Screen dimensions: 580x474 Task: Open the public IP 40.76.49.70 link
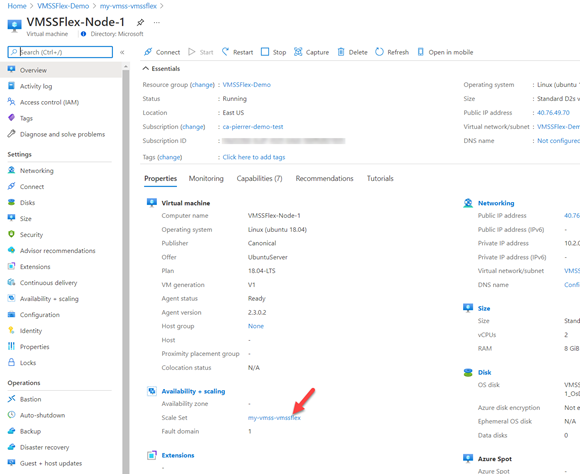[x=553, y=112]
